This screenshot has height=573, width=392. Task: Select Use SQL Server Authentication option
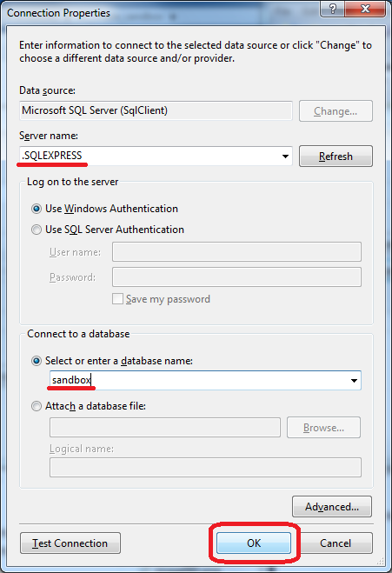(37, 230)
